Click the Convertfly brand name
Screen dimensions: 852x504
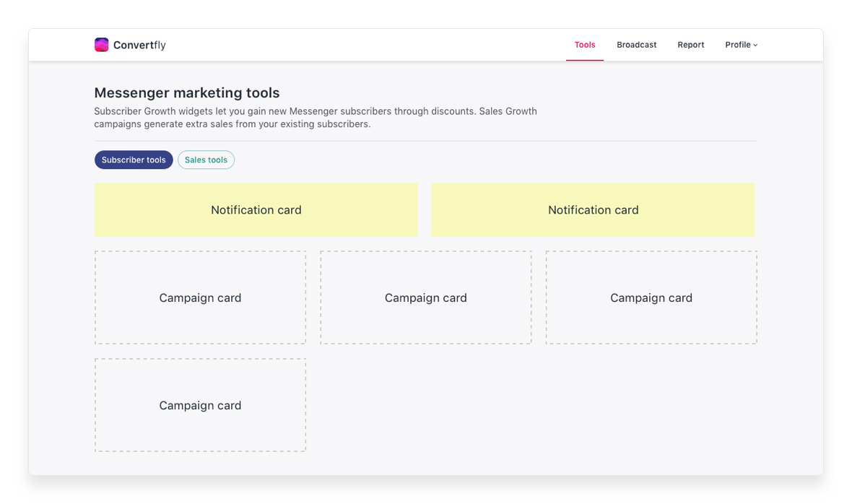pos(139,45)
